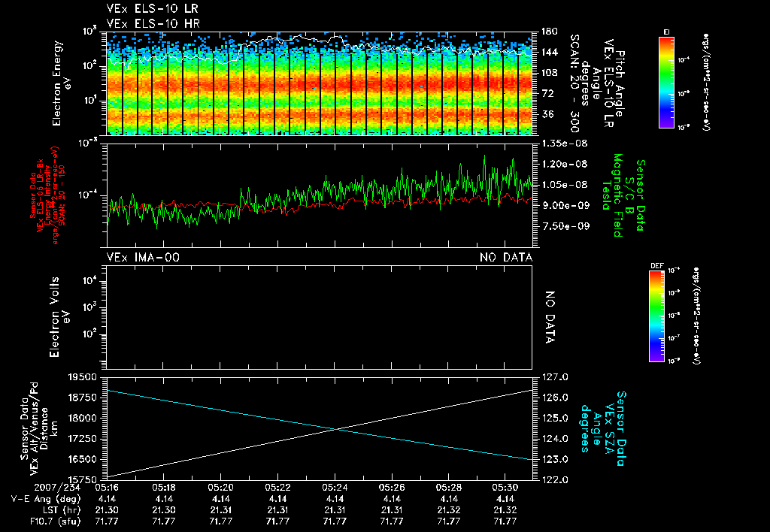Click the 'V-E Ang (deg)' row label

[46, 499]
